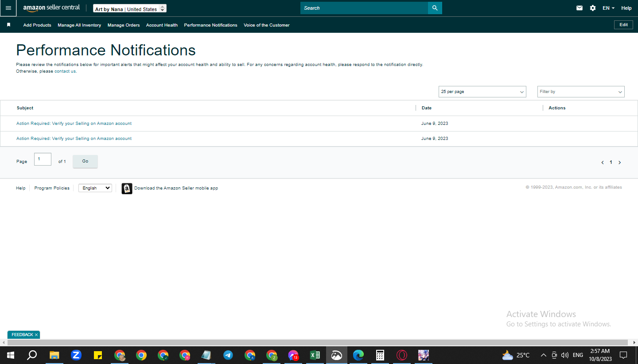Open the settings gear menu
The image size is (638, 364).
point(593,8)
